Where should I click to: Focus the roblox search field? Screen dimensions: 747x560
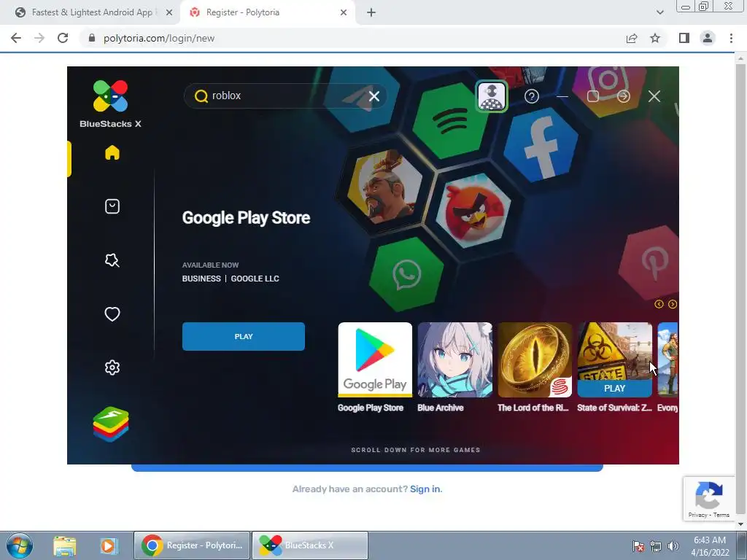coord(285,96)
